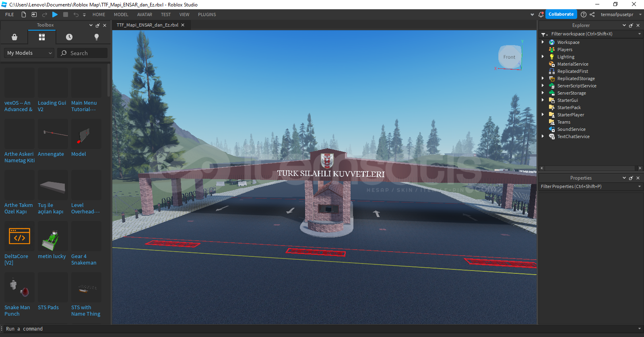The height and width of the screenshot is (337, 644).
Task: Select MaterialService in the Explorer tree
Action: point(573,64)
